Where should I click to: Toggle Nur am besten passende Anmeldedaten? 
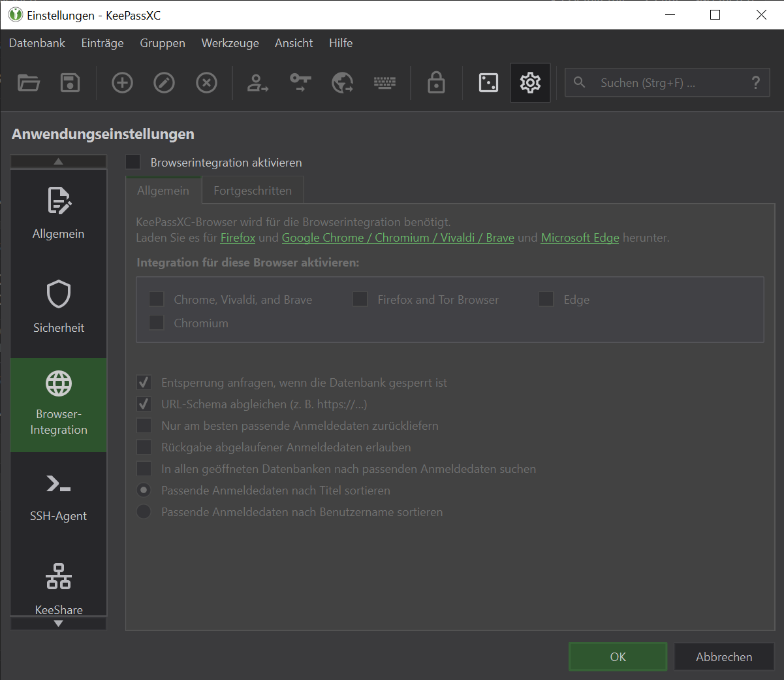pyautogui.click(x=144, y=426)
